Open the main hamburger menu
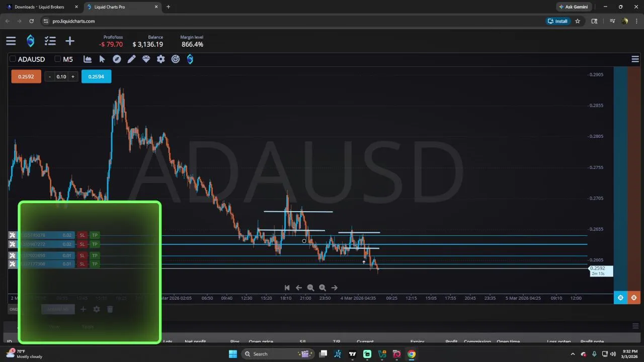The height and width of the screenshot is (362, 644). [11, 41]
